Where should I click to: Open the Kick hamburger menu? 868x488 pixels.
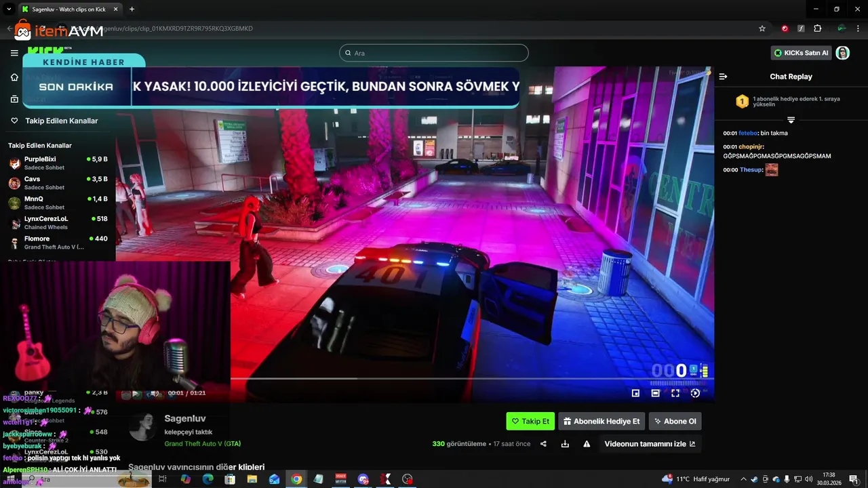tap(14, 53)
